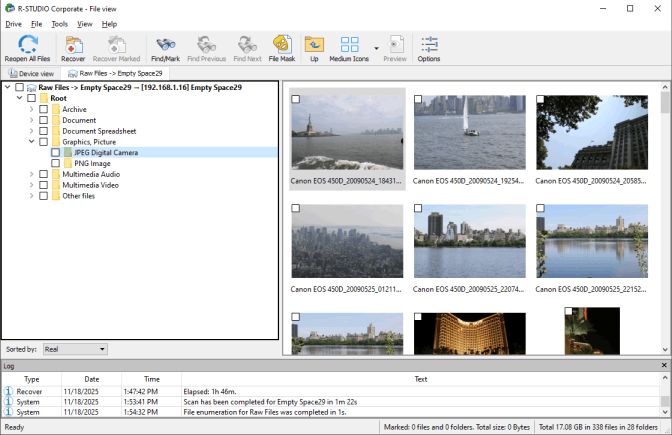Open Find/Mark binoculars tool
This screenshot has height=435, width=672.
pos(165,45)
